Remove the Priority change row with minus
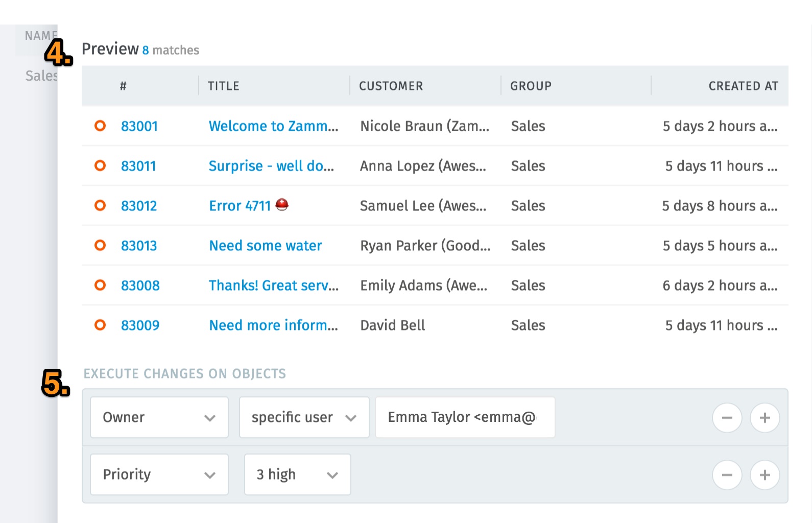The height and width of the screenshot is (523, 812). 727,475
